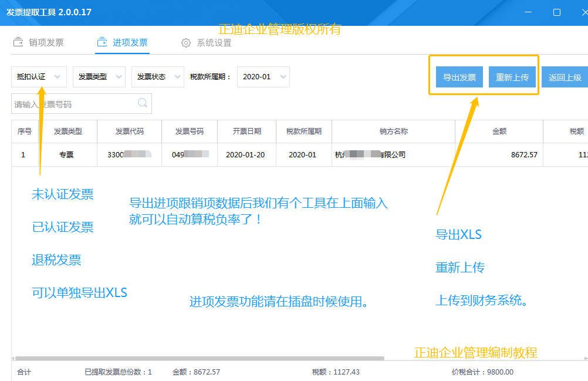The image size is (588, 381).
Task: Click the 系统设置 gear icon
Action: tap(186, 43)
